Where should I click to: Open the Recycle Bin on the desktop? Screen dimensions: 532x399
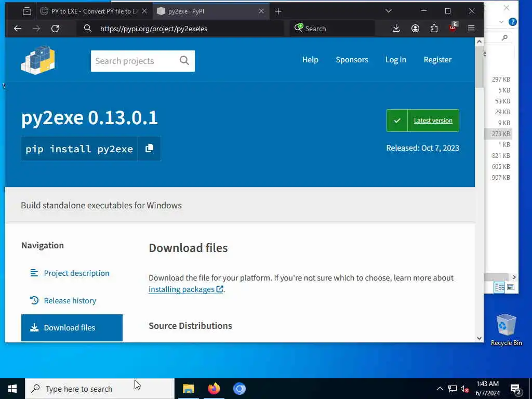coord(506,330)
